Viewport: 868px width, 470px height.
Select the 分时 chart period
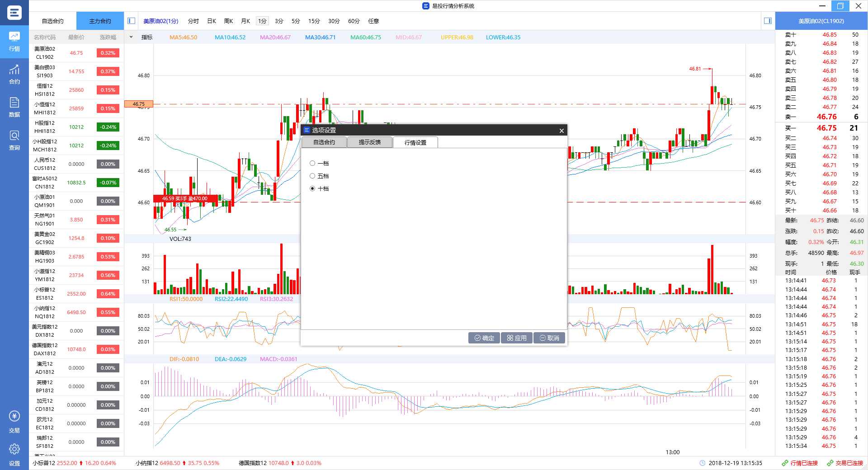pyautogui.click(x=193, y=21)
